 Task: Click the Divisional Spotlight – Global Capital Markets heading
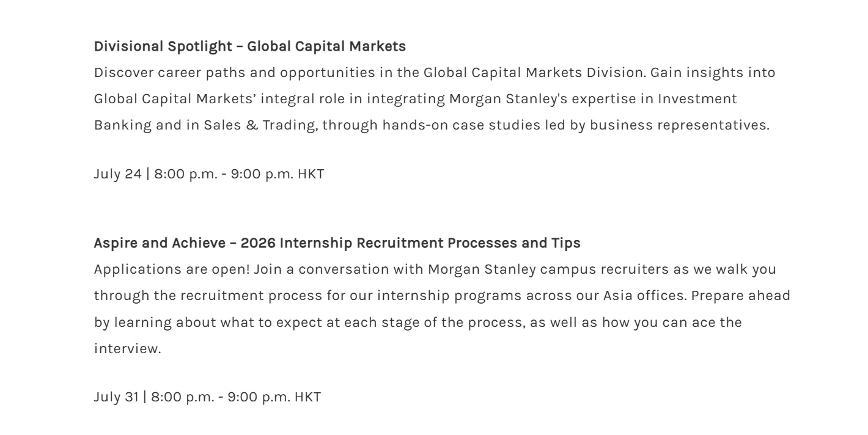[x=249, y=46]
